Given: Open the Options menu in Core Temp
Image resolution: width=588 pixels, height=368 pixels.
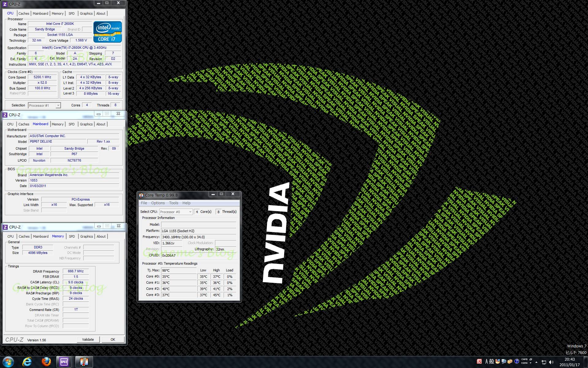Looking at the screenshot, I should pos(158,203).
